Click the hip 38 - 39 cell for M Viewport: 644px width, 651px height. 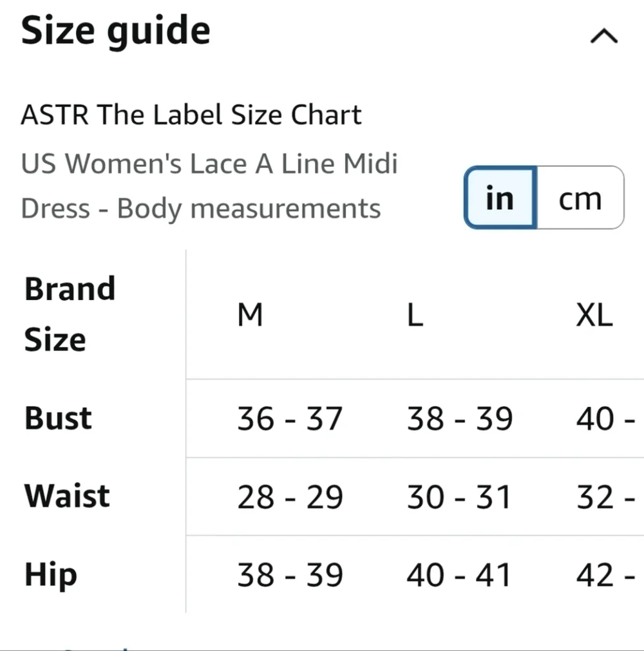pyautogui.click(x=289, y=575)
